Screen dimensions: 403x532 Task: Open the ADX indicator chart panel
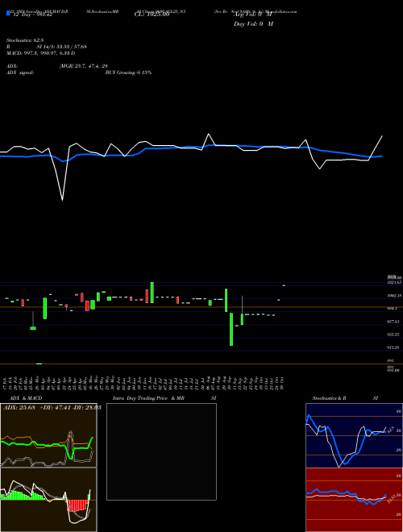[x=48, y=435]
